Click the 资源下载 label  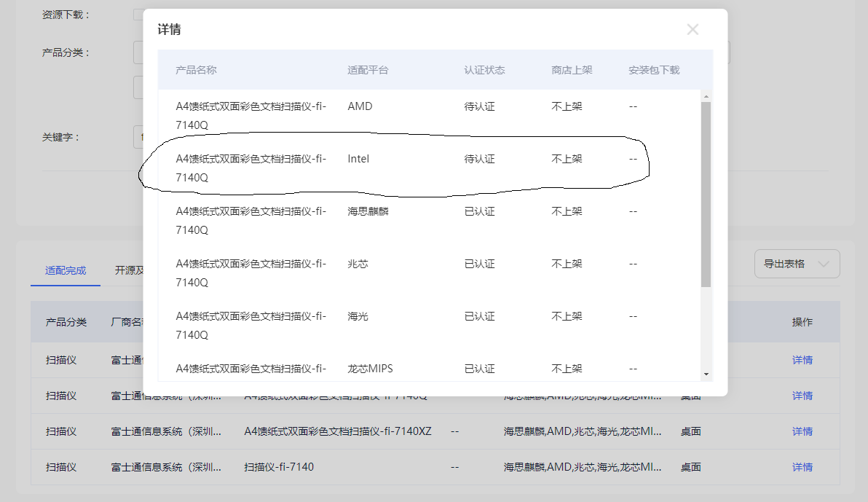(x=66, y=15)
